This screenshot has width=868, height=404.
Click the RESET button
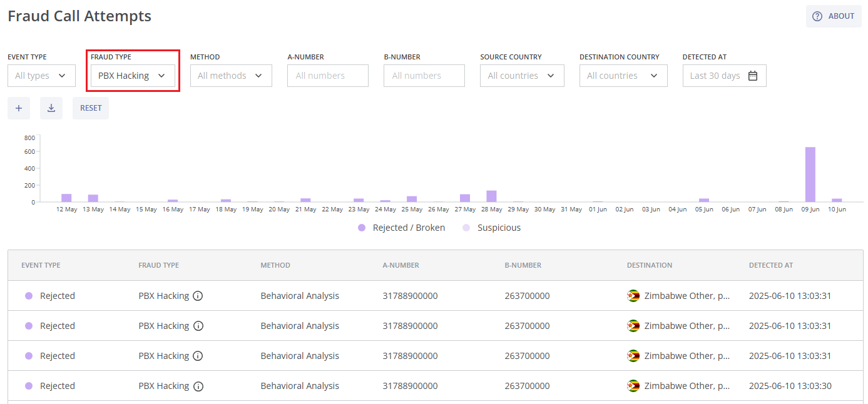tap(90, 108)
